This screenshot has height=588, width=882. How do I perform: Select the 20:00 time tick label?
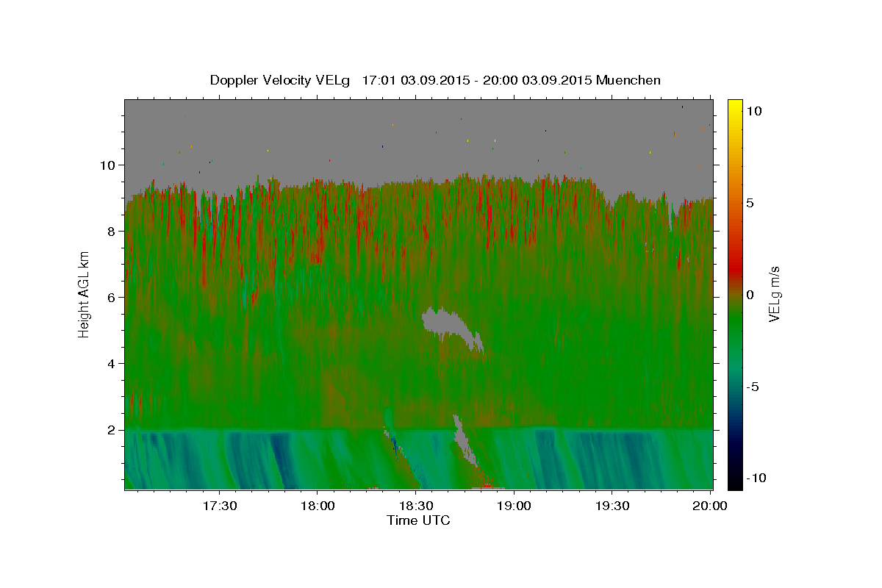click(710, 506)
